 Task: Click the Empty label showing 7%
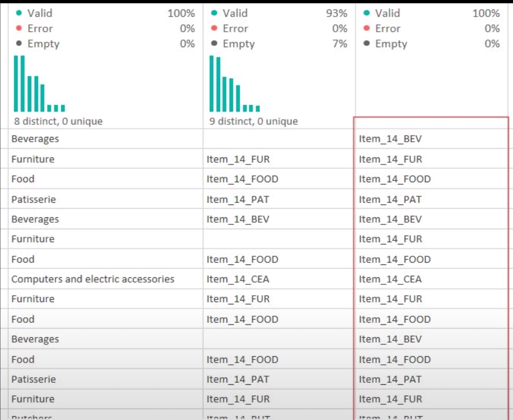239,44
